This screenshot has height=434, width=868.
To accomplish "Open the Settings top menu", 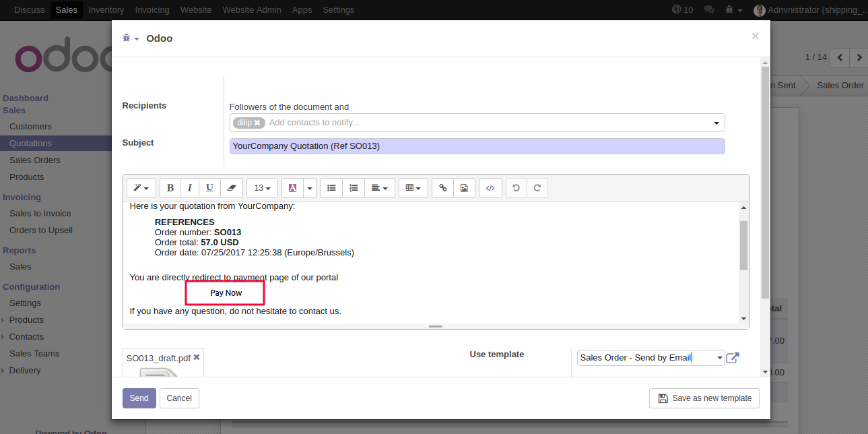I will click(x=338, y=10).
